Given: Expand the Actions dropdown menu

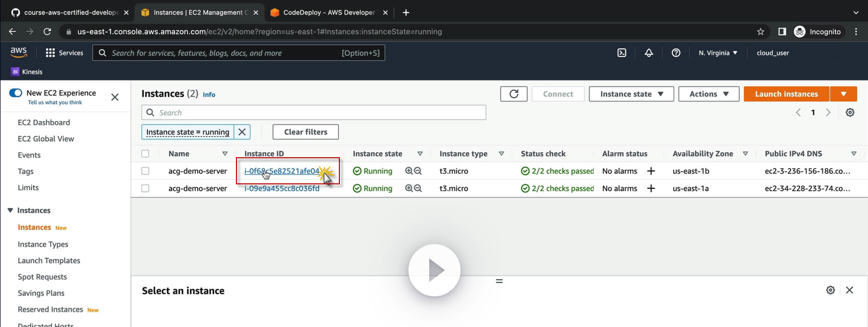Looking at the screenshot, I should click(708, 94).
